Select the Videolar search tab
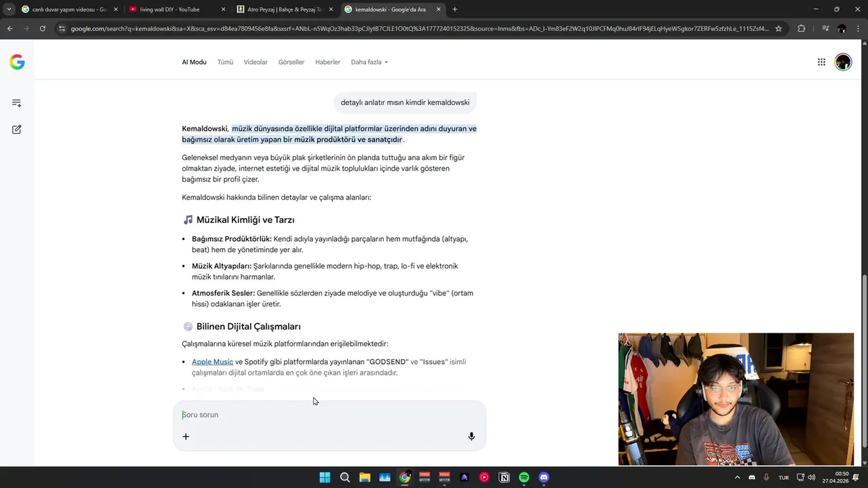 (x=256, y=62)
